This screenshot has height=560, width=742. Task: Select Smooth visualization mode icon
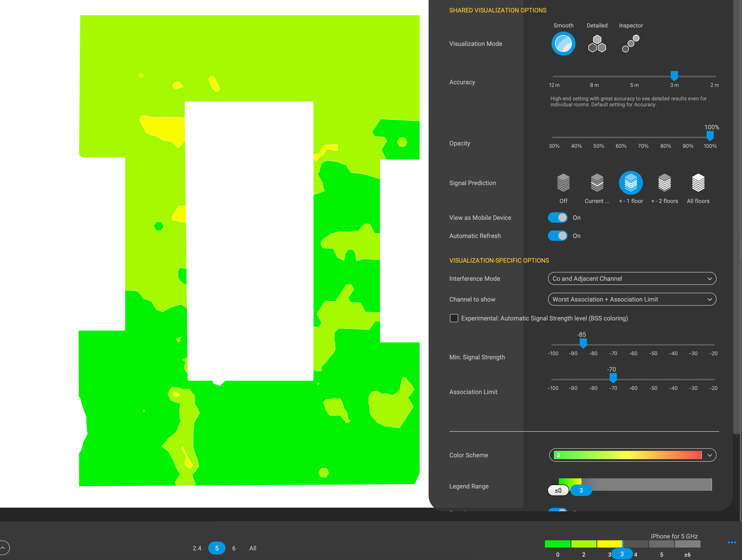pyautogui.click(x=563, y=44)
